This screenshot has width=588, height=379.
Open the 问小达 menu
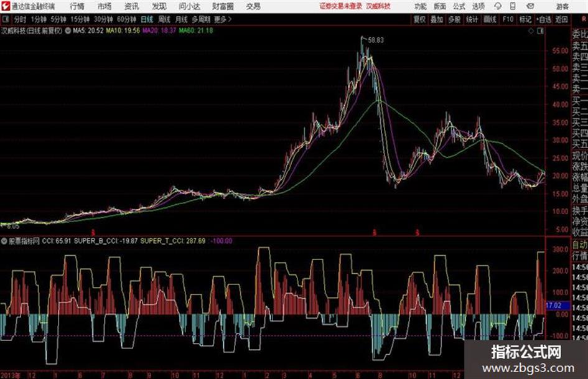189,6
